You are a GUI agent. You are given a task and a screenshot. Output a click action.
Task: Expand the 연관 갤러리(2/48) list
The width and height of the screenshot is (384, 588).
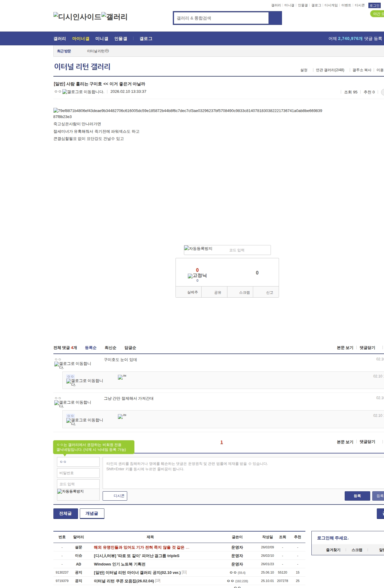click(x=330, y=70)
